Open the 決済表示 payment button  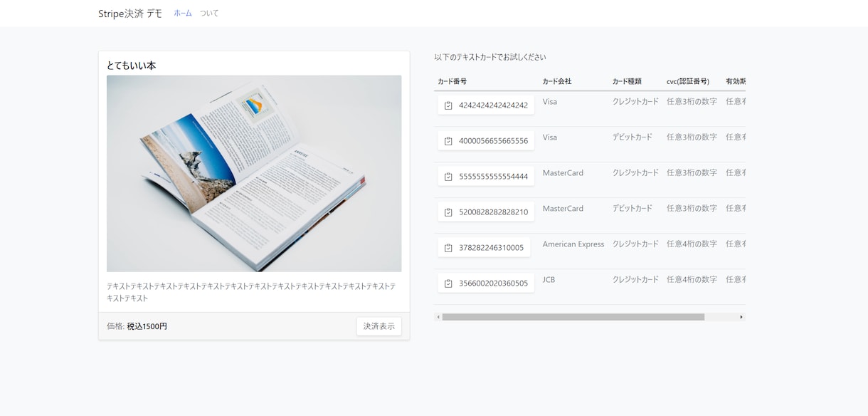point(379,326)
